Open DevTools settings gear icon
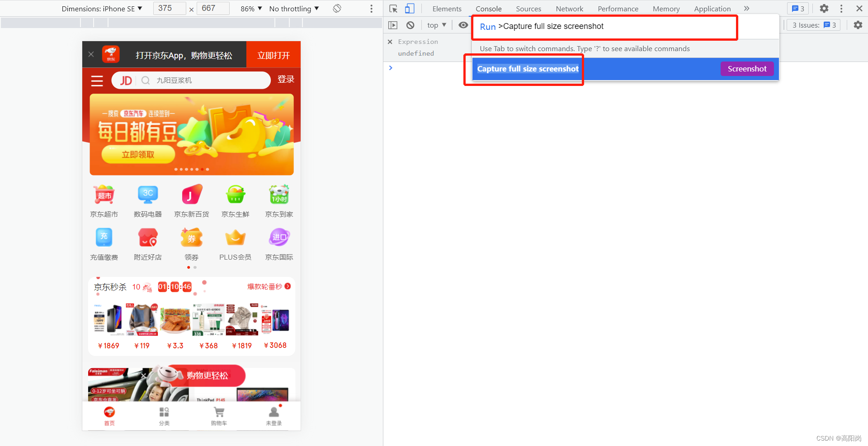Viewport: 868px width, 446px height. (x=824, y=9)
